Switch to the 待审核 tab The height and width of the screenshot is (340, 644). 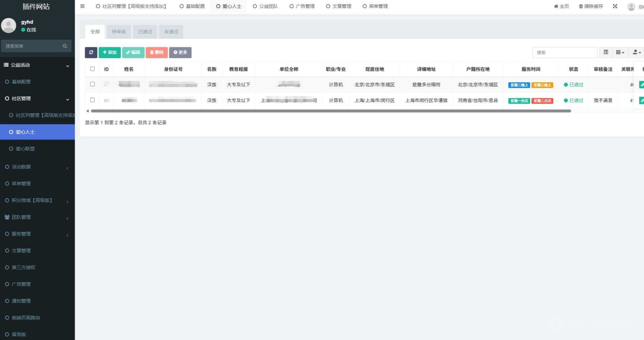click(x=119, y=32)
